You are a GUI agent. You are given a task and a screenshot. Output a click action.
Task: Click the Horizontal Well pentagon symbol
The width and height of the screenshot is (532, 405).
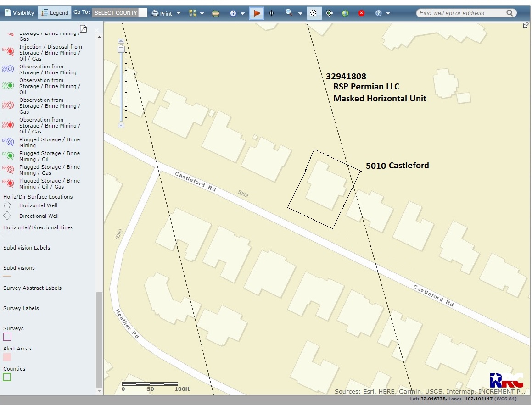(x=7, y=205)
